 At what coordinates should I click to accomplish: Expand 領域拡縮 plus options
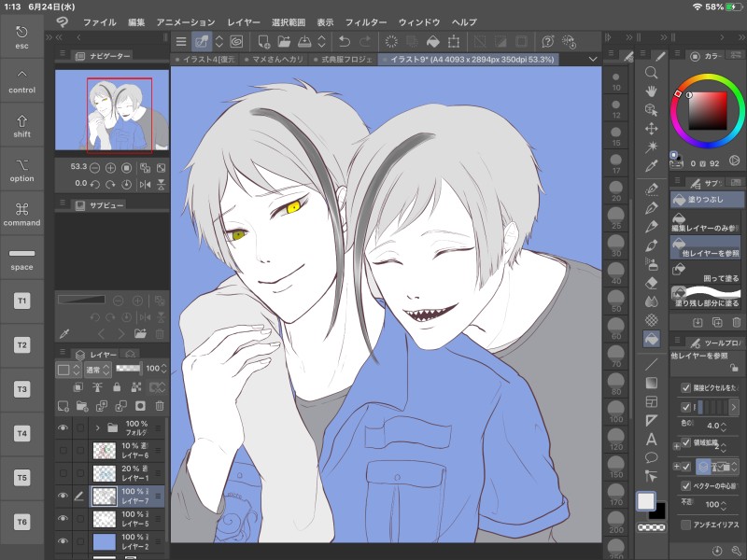coord(676,446)
